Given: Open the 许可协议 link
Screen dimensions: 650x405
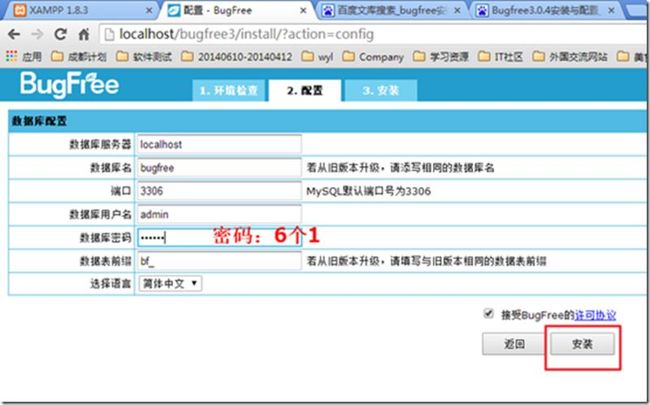Looking at the screenshot, I should tap(595, 315).
